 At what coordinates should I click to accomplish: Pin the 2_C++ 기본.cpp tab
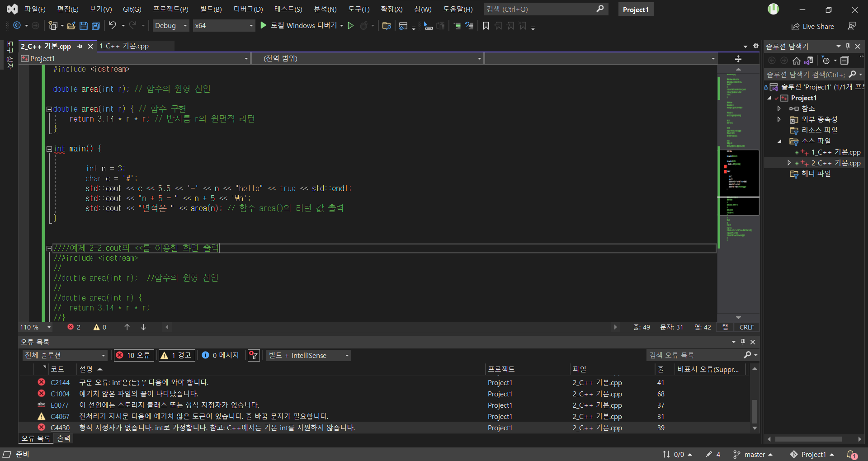pos(80,46)
